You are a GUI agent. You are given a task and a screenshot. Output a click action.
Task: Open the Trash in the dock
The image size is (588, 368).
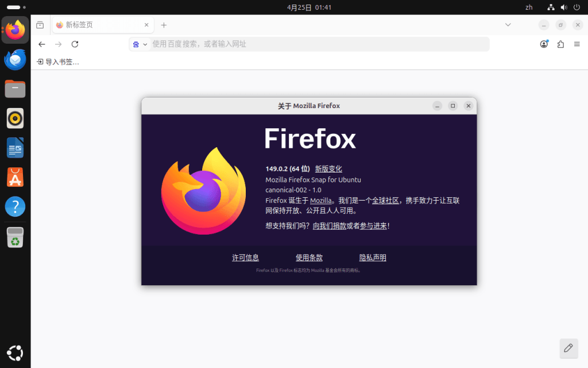(16, 237)
